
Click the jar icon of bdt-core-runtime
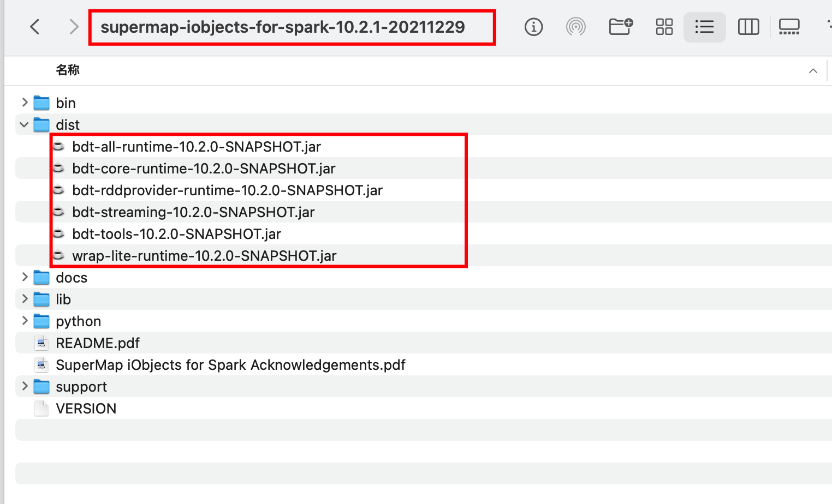point(58,168)
